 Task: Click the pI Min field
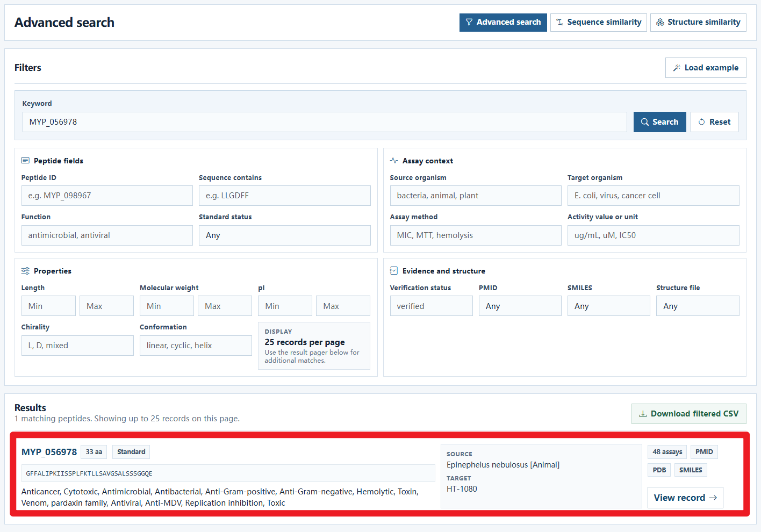(285, 306)
